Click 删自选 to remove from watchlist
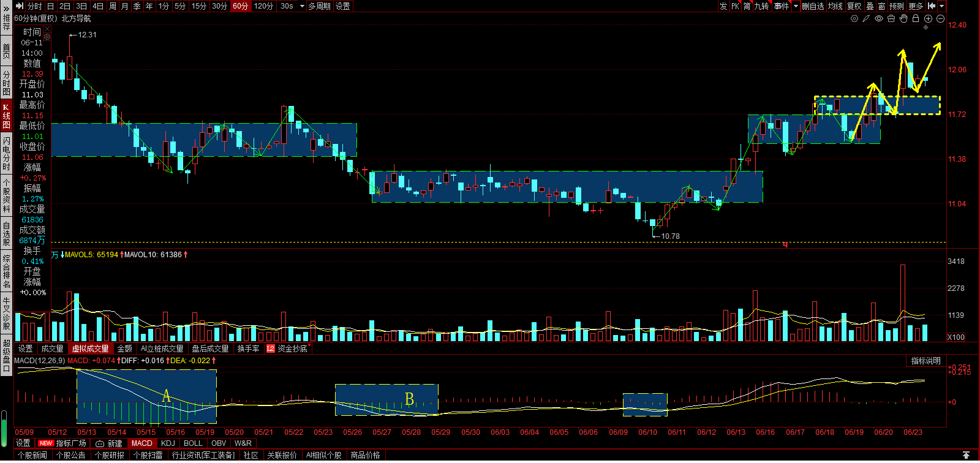The width and height of the screenshot is (980, 463). [x=813, y=6]
